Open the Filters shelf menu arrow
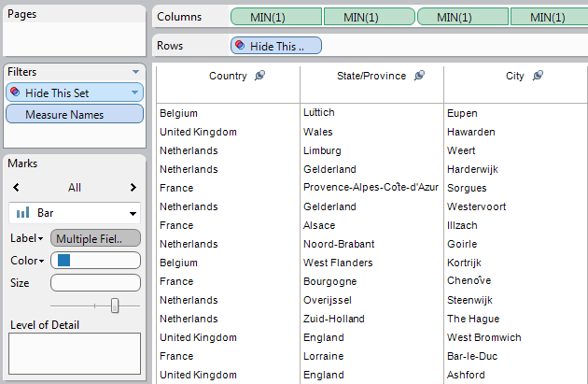 [x=136, y=72]
